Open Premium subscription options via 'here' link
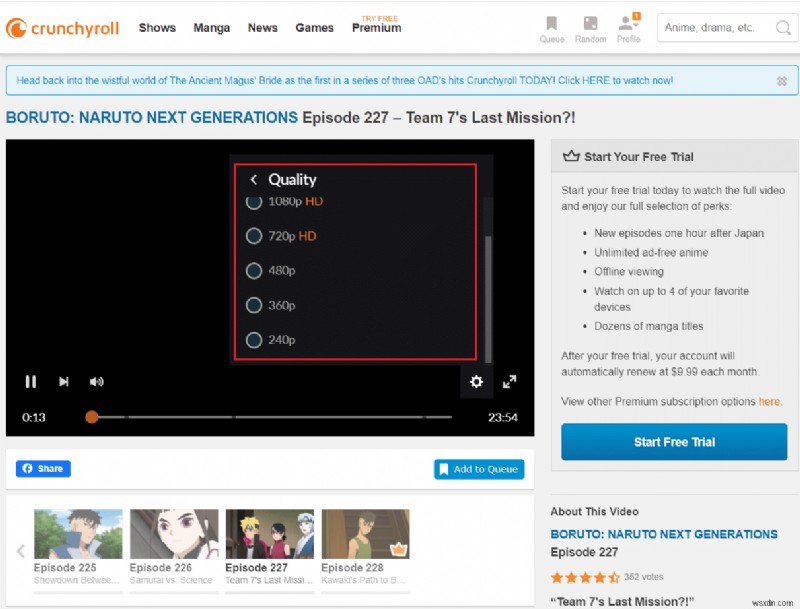Image resolution: width=800 pixels, height=609 pixels. [x=769, y=401]
